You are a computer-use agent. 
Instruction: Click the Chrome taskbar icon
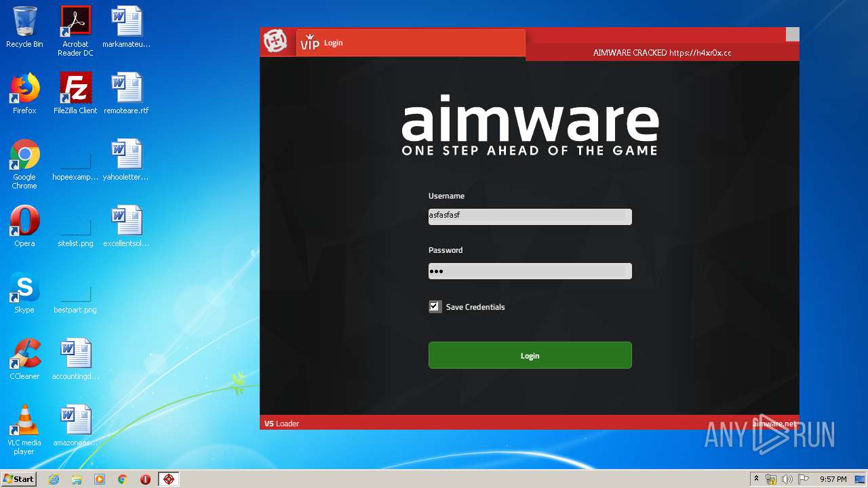click(123, 479)
